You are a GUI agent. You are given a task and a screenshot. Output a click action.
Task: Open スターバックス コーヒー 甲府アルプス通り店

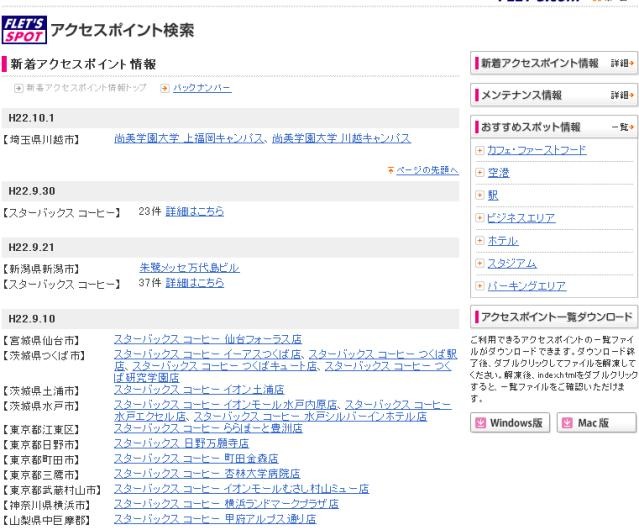(215, 519)
